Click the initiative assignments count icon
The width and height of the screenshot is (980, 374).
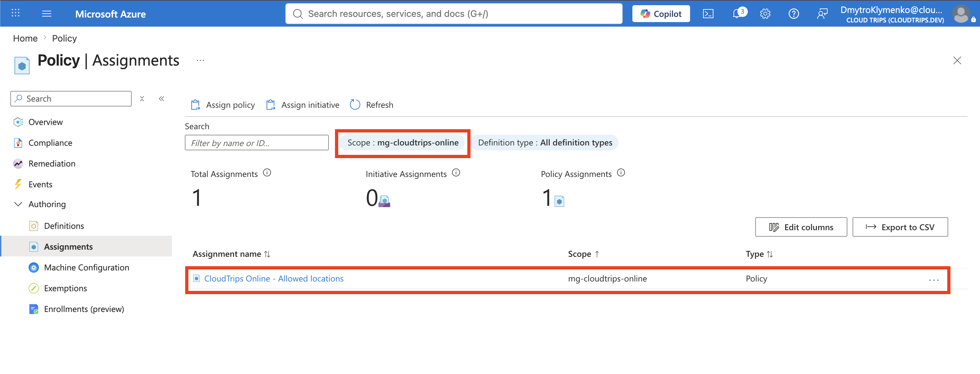[384, 201]
